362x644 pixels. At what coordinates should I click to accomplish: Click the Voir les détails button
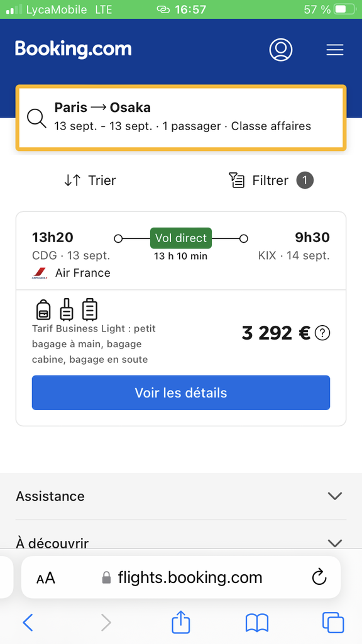pyautogui.click(x=181, y=392)
